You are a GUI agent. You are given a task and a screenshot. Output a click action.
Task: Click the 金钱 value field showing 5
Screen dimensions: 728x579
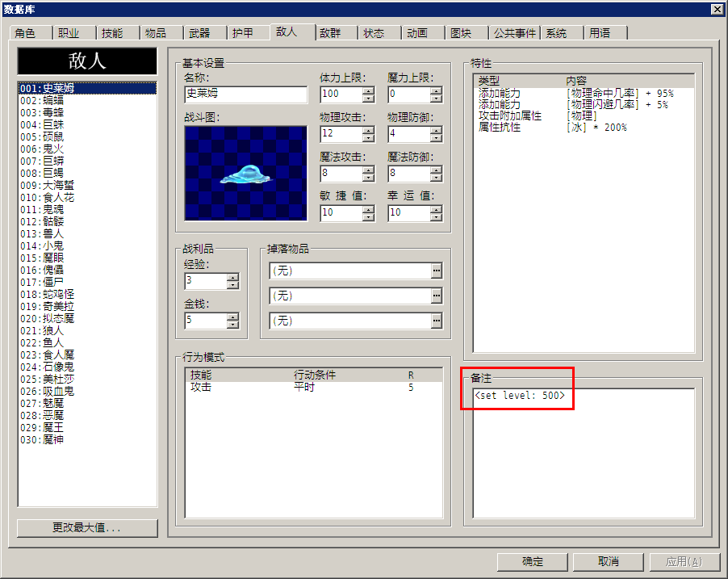click(x=206, y=320)
